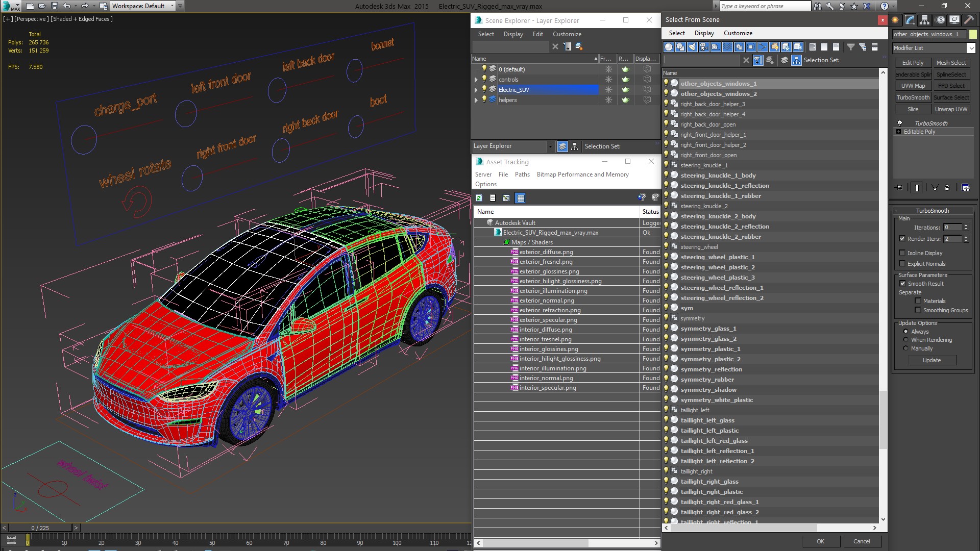Open the Create command panel tab
Image resolution: width=980 pixels, height=551 pixels.
coord(895,20)
